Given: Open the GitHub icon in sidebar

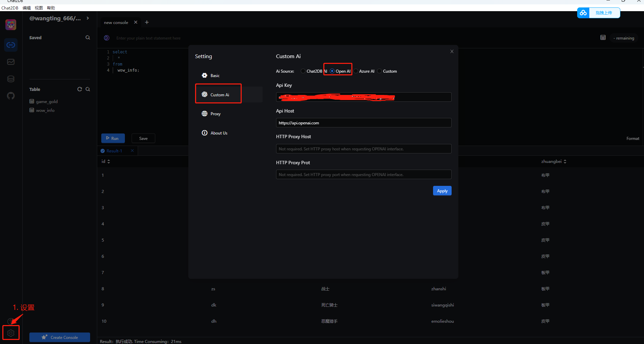Looking at the screenshot, I should pyautogui.click(x=11, y=96).
